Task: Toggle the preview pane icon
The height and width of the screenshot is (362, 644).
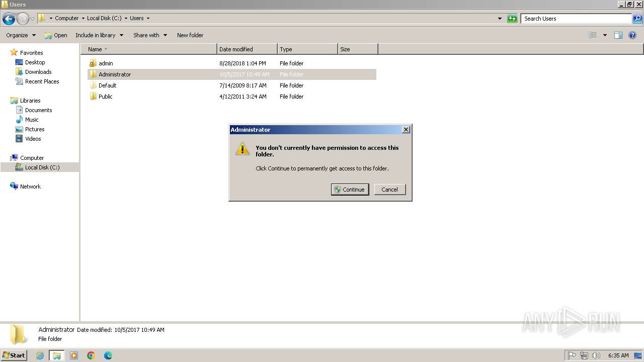Action: 618,35
